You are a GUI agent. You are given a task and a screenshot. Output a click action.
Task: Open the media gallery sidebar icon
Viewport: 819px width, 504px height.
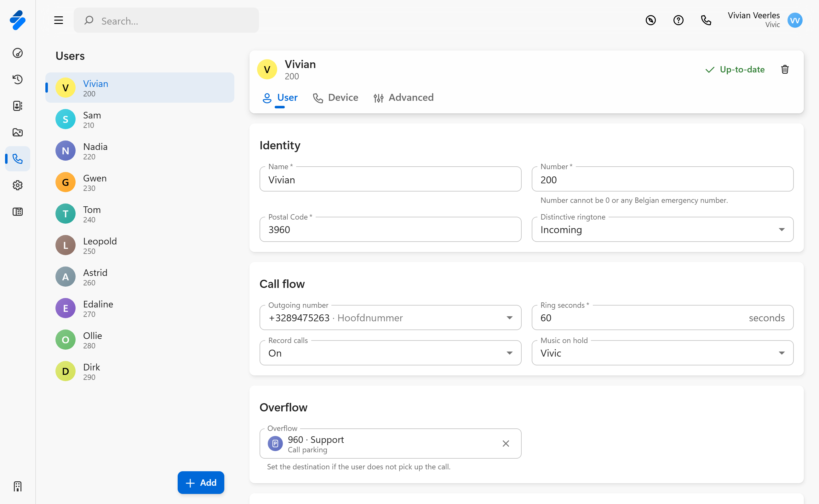tap(18, 132)
